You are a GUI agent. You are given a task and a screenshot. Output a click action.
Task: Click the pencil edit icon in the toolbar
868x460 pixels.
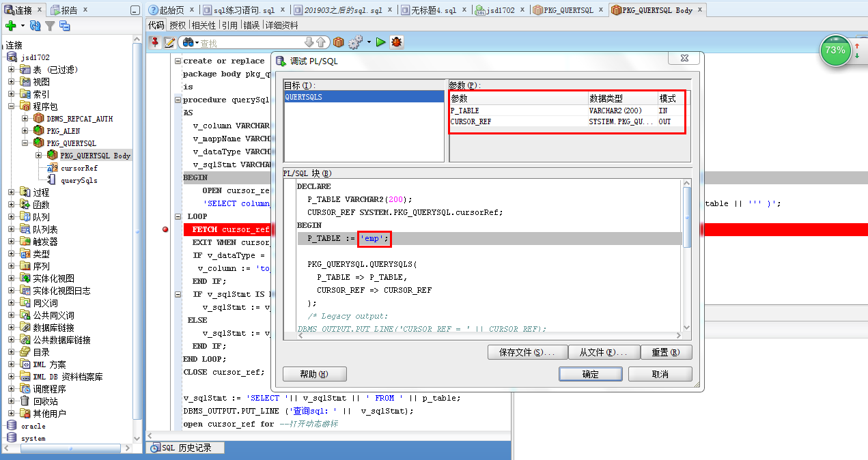[169, 42]
